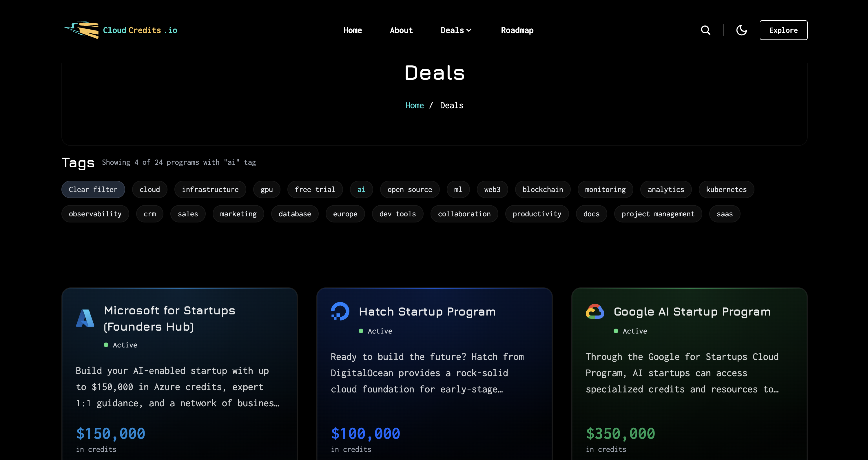Click the search magnifier icon

705,30
